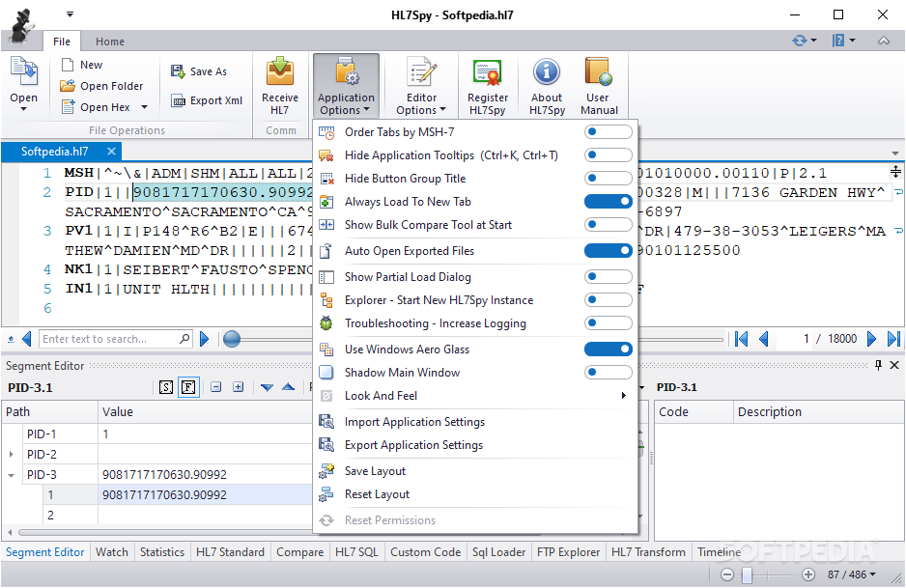The height and width of the screenshot is (588, 906).
Task: Turn off Auto Open Exported Files
Action: pyautogui.click(x=608, y=251)
